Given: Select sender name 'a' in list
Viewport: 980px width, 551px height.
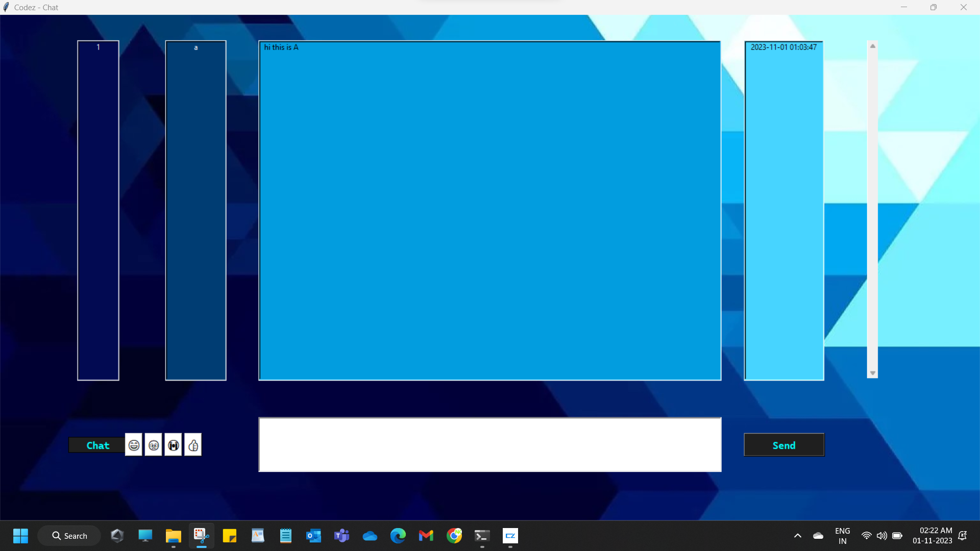Looking at the screenshot, I should [x=195, y=47].
